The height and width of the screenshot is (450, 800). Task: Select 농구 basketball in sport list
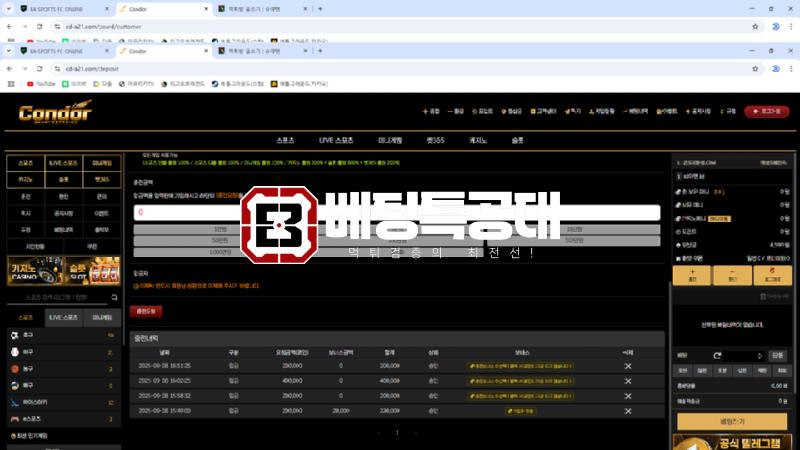(64, 368)
